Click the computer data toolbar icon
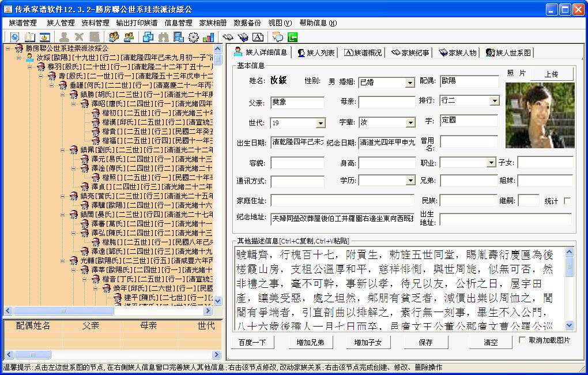Screen dimensions: 588x375 (x=178, y=37)
